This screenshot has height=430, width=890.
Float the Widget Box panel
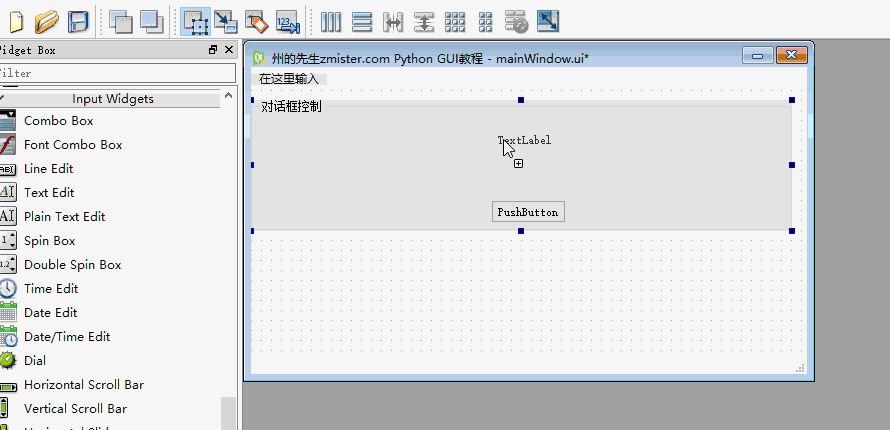pos(213,50)
